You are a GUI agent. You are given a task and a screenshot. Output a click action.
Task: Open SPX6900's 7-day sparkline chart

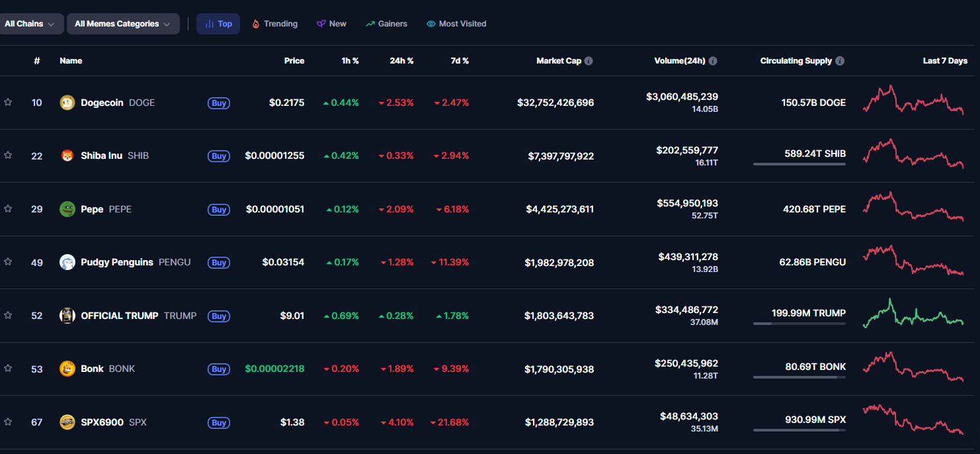pos(913,420)
